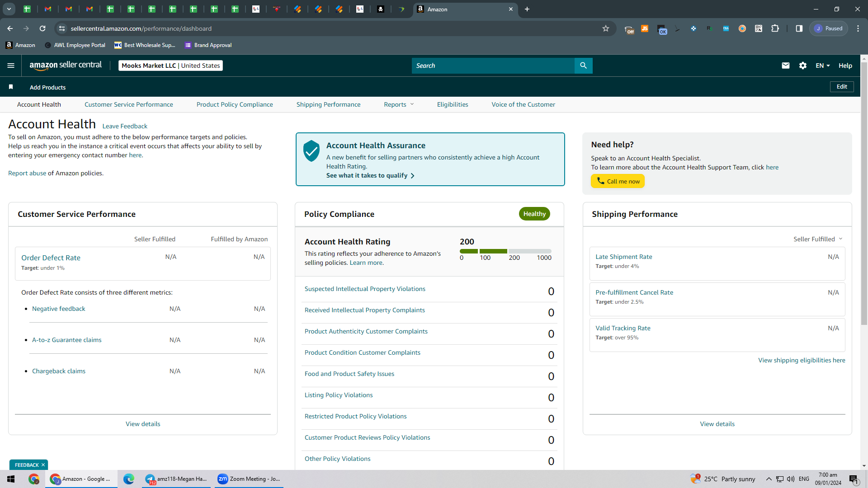
Task: Click the browser address bar URL
Action: point(141,28)
